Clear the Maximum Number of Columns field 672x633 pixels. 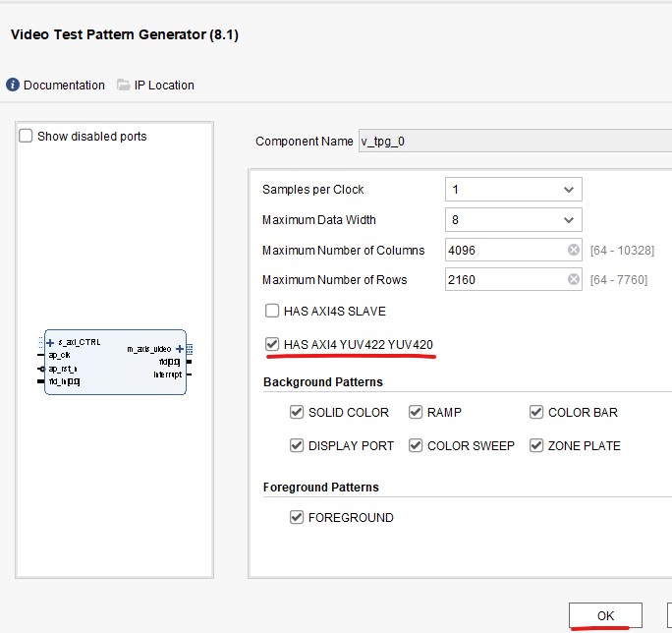coord(574,250)
